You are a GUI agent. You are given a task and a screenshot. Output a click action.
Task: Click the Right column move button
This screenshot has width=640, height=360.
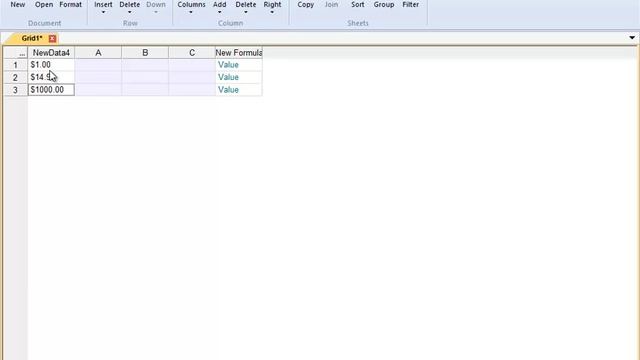pos(272,4)
